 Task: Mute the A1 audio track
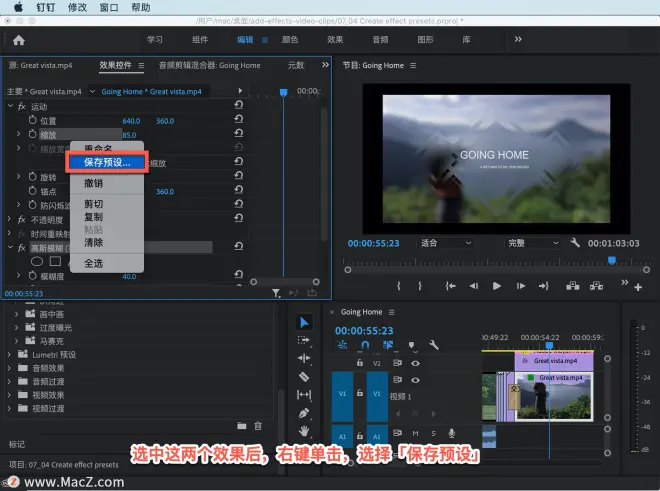point(415,433)
